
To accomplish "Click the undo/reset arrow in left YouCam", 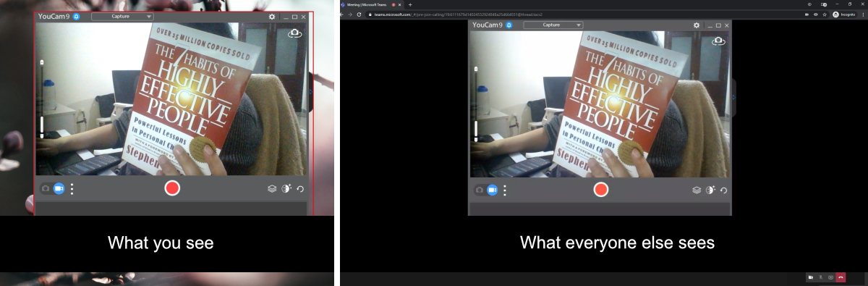I will (x=300, y=189).
